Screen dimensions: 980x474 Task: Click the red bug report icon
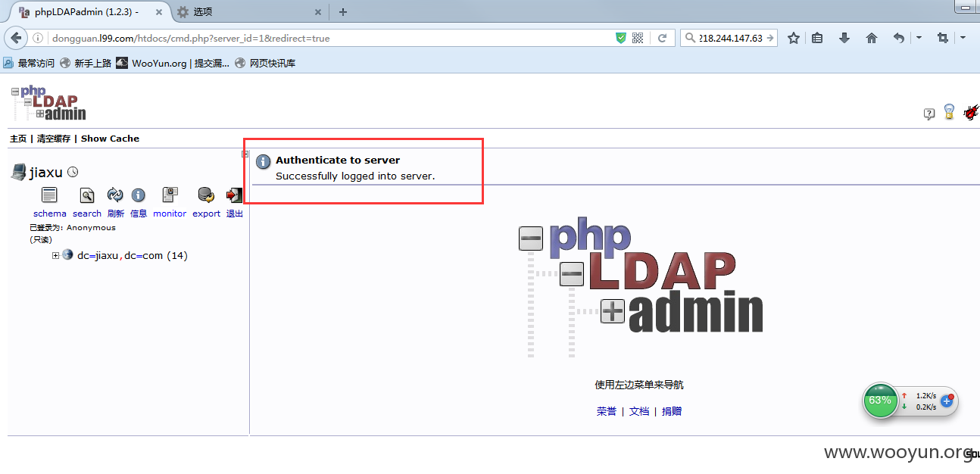971,113
